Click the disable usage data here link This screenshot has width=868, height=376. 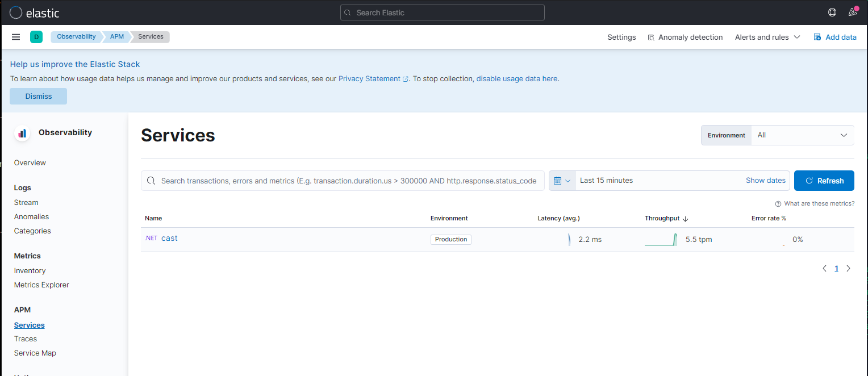pos(517,79)
